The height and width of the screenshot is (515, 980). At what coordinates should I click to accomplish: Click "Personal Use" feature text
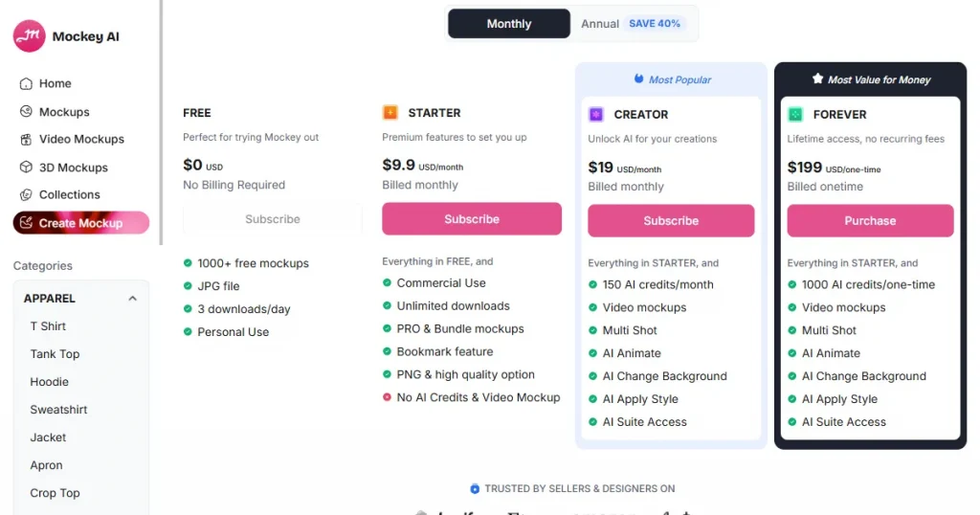[x=234, y=332]
